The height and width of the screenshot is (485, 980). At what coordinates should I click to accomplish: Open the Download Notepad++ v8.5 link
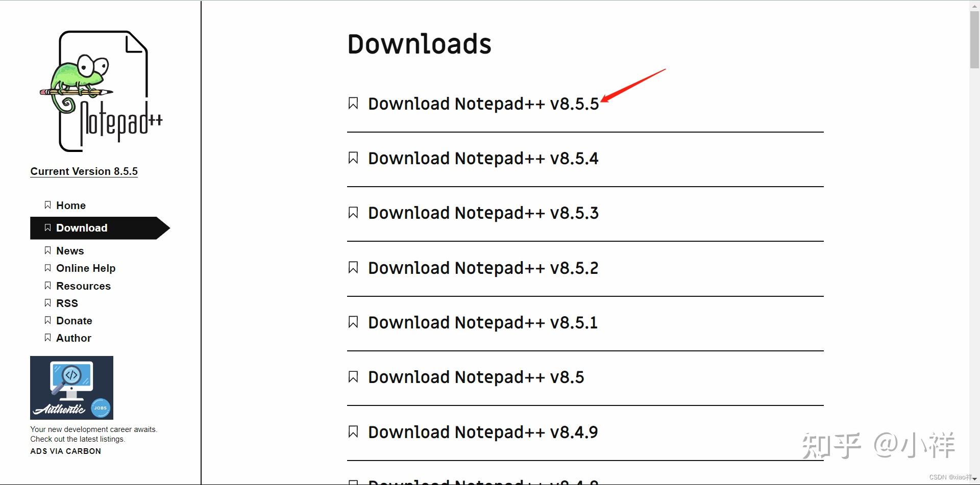pyautogui.click(x=476, y=377)
